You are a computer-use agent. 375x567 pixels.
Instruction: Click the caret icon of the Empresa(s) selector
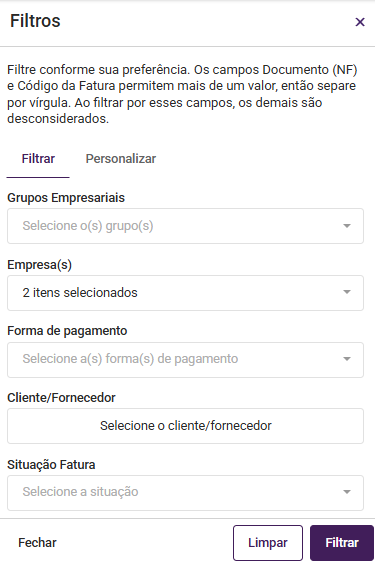pos(347,292)
